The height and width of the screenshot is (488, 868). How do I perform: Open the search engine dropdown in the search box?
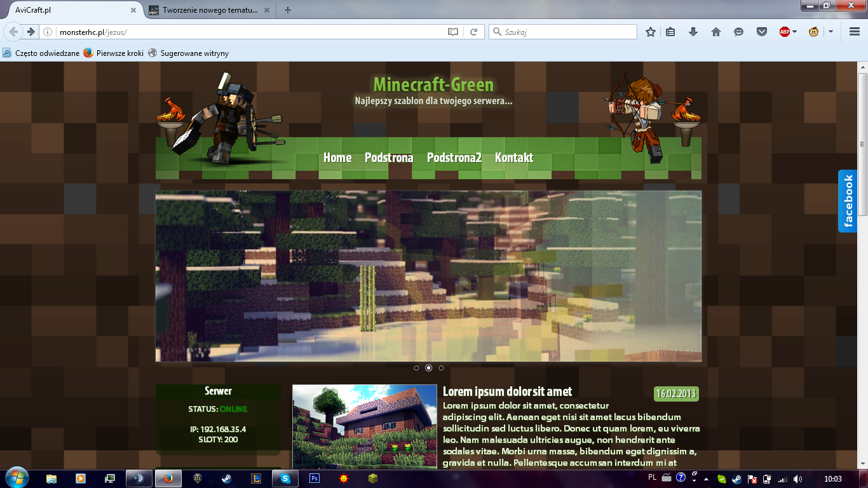click(x=497, y=32)
